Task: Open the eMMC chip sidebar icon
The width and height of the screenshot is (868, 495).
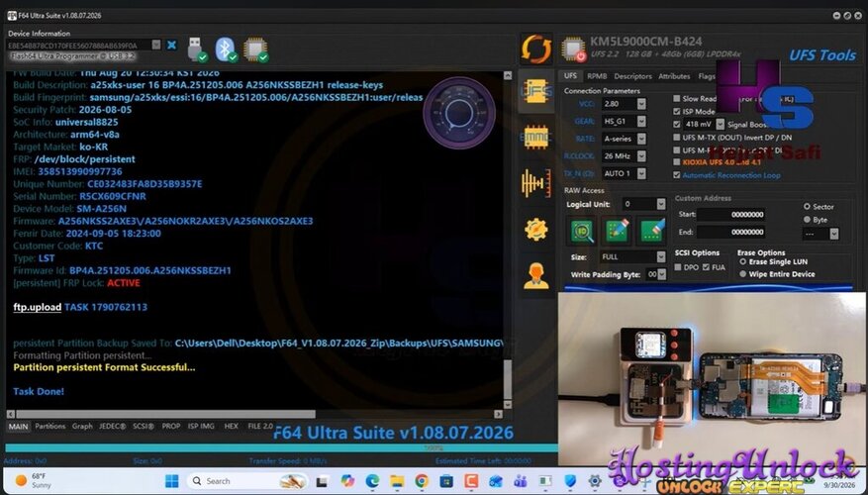Action: (x=535, y=137)
